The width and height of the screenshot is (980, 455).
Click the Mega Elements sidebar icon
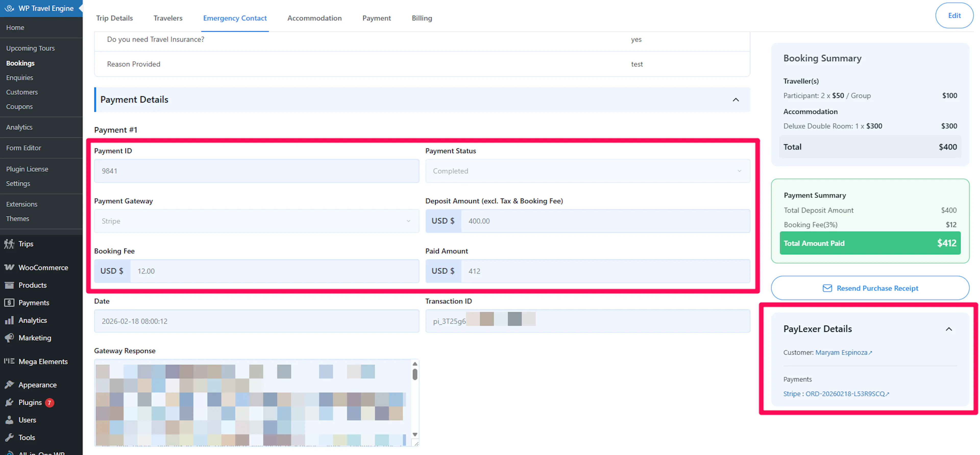click(9, 361)
